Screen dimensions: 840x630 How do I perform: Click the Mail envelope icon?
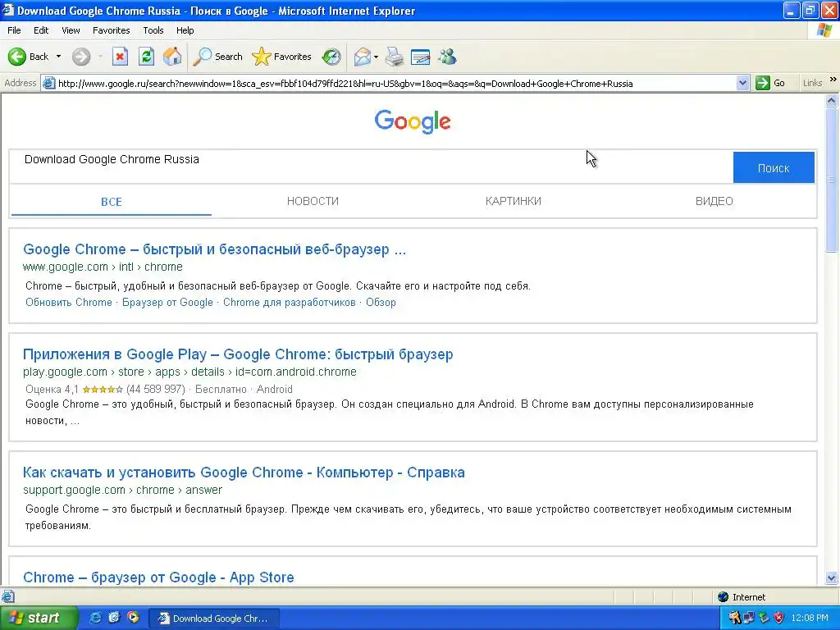pyautogui.click(x=362, y=57)
